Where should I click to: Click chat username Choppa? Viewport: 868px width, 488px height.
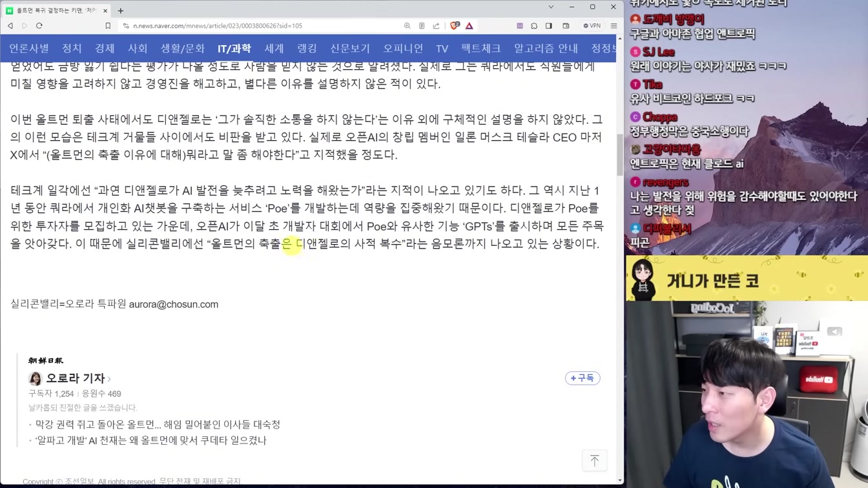point(659,117)
